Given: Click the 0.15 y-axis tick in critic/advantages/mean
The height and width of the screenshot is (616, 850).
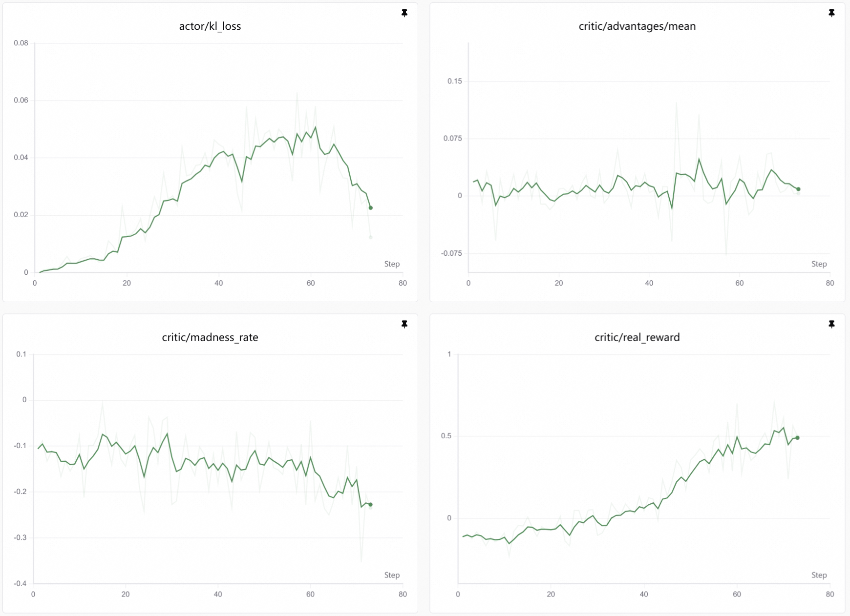Looking at the screenshot, I should pos(454,81).
